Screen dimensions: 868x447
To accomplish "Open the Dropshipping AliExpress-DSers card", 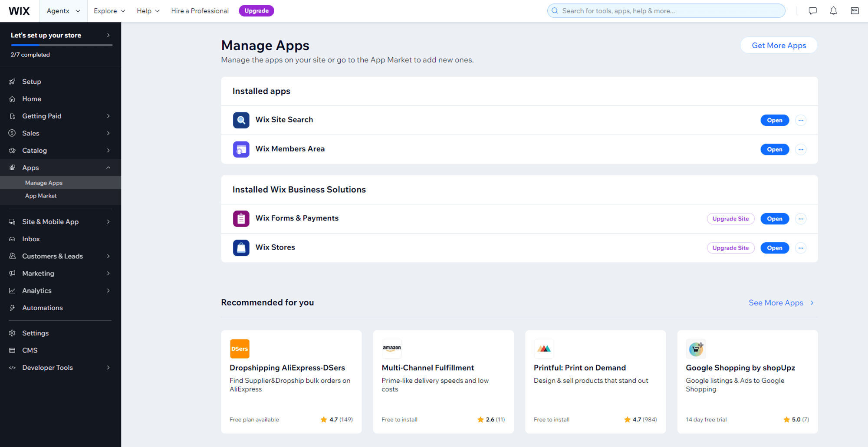I will [x=291, y=382].
